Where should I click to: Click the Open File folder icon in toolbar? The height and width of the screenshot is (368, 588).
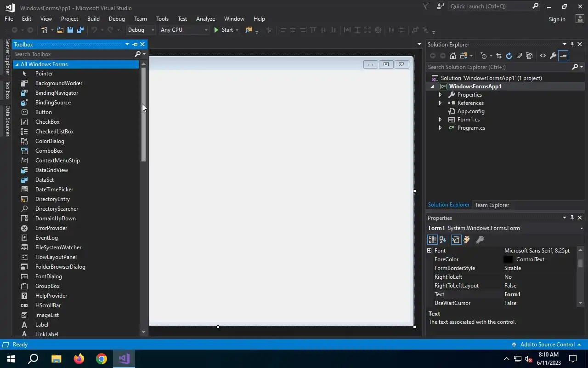60,30
